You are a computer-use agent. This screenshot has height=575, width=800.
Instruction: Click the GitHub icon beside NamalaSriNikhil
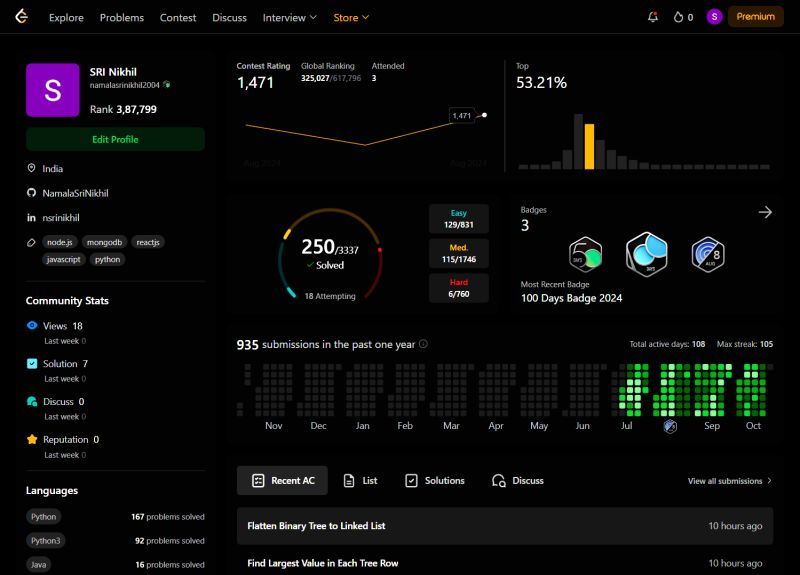click(31, 193)
